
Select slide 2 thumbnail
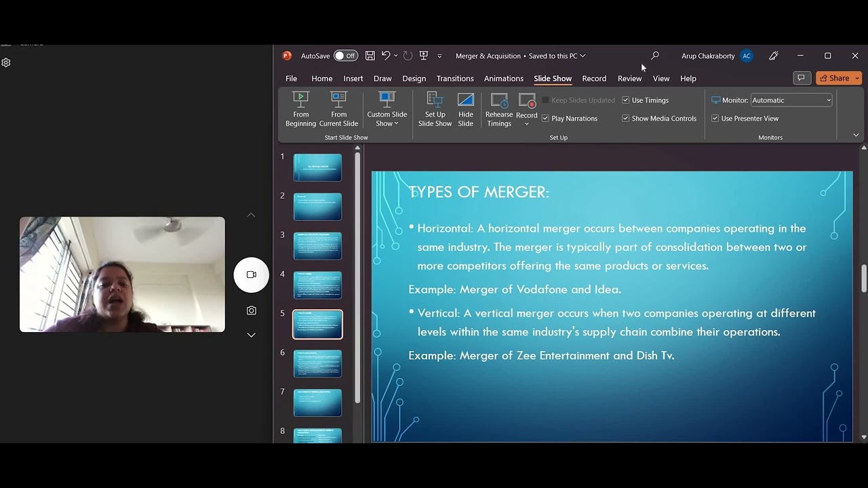click(x=317, y=207)
